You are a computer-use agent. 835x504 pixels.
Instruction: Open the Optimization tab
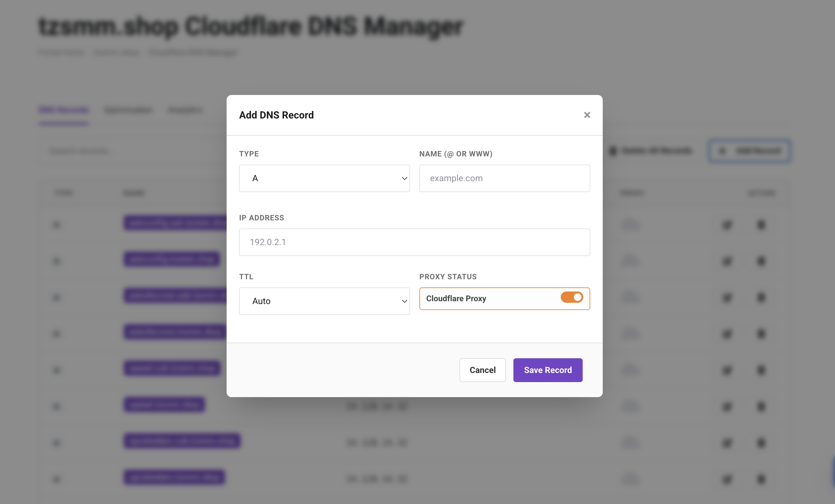[129, 110]
